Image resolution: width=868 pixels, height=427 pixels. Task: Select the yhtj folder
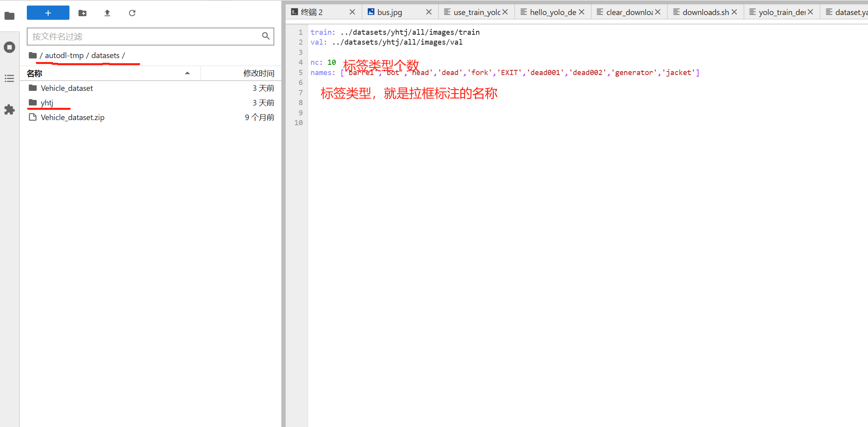tap(150, 103)
